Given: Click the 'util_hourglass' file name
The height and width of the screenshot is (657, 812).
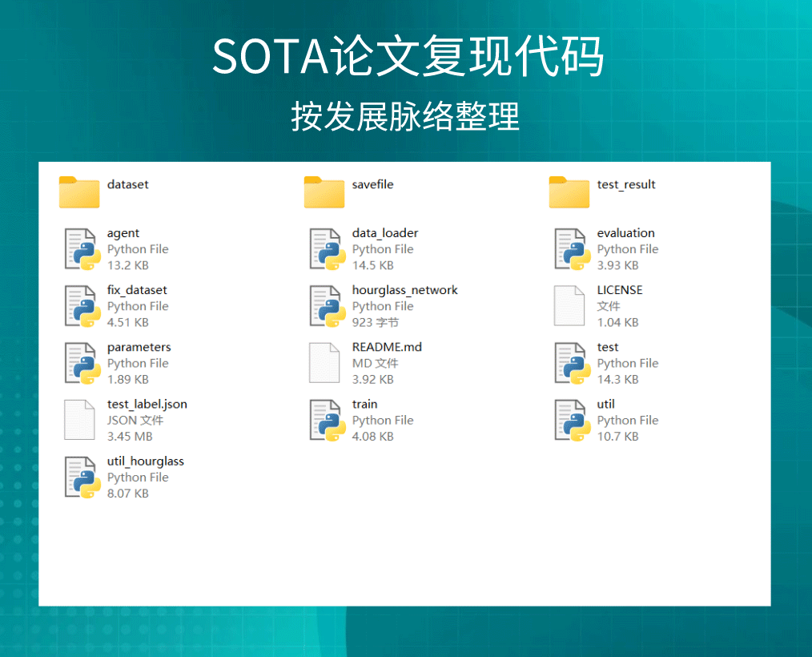Looking at the screenshot, I should coord(145,462).
